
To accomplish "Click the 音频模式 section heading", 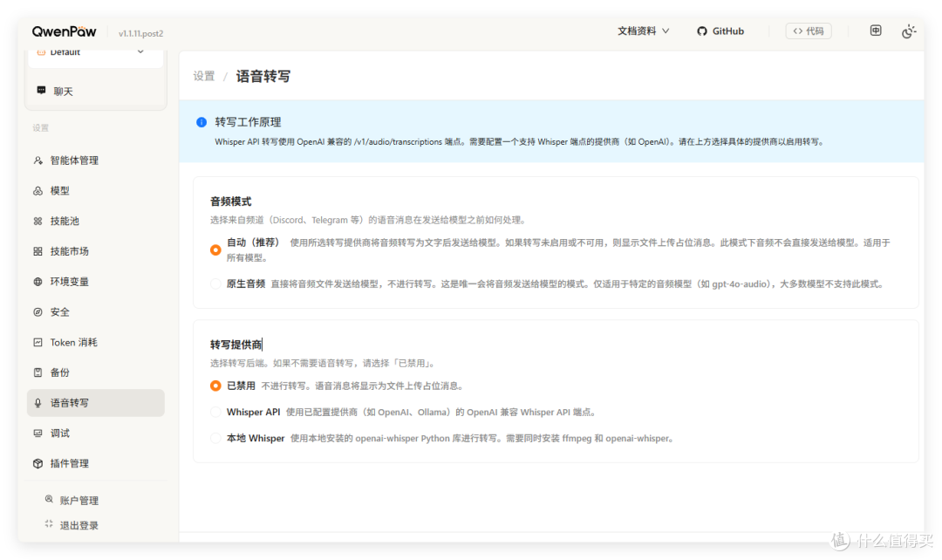I will 230,201.
